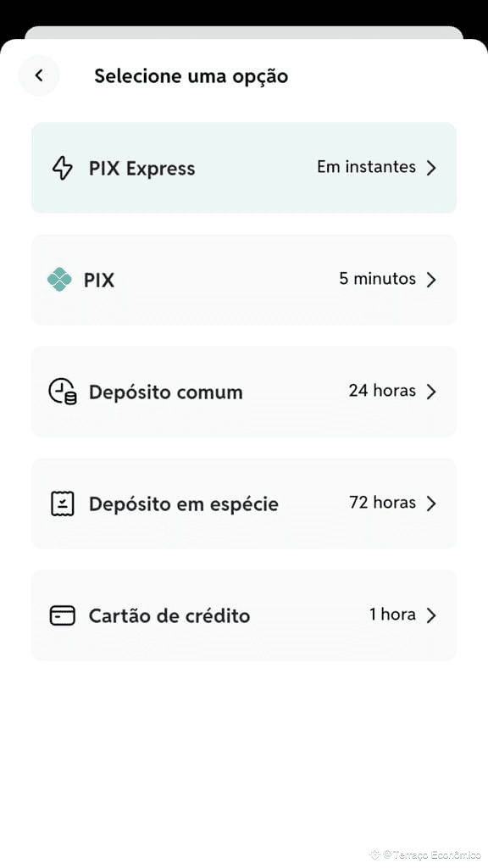Open the chevron next to 72 horas
The width and height of the screenshot is (488, 868).
coord(431,504)
